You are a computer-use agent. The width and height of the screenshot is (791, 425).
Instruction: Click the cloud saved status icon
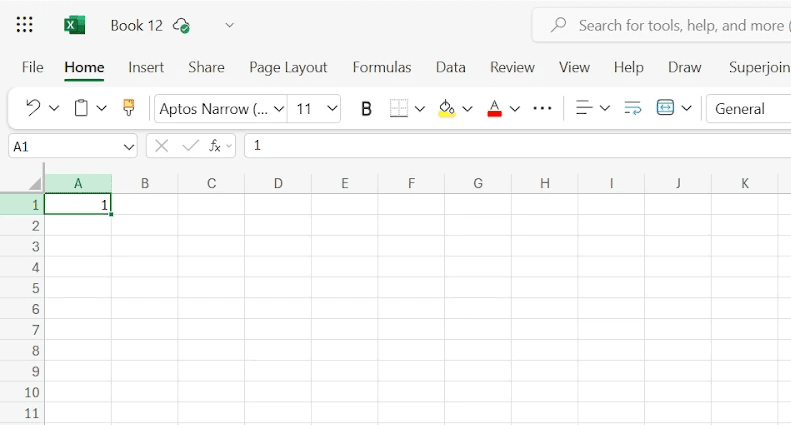pyautogui.click(x=181, y=25)
